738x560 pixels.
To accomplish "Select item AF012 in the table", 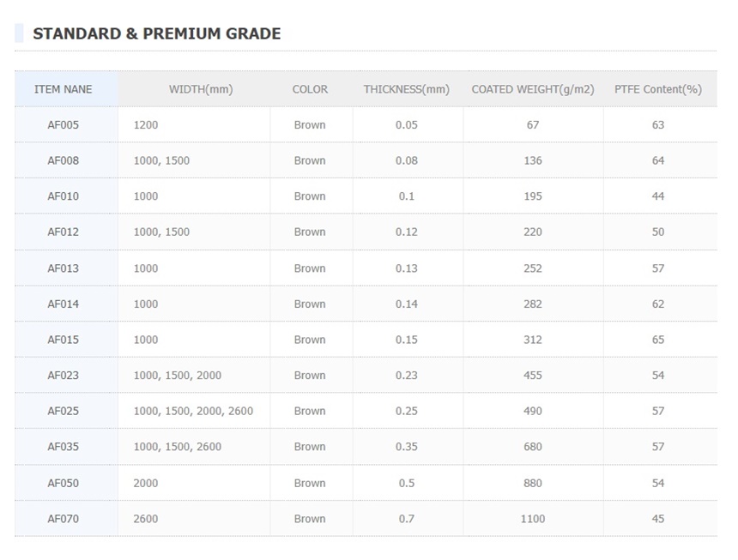I will (x=63, y=232).
